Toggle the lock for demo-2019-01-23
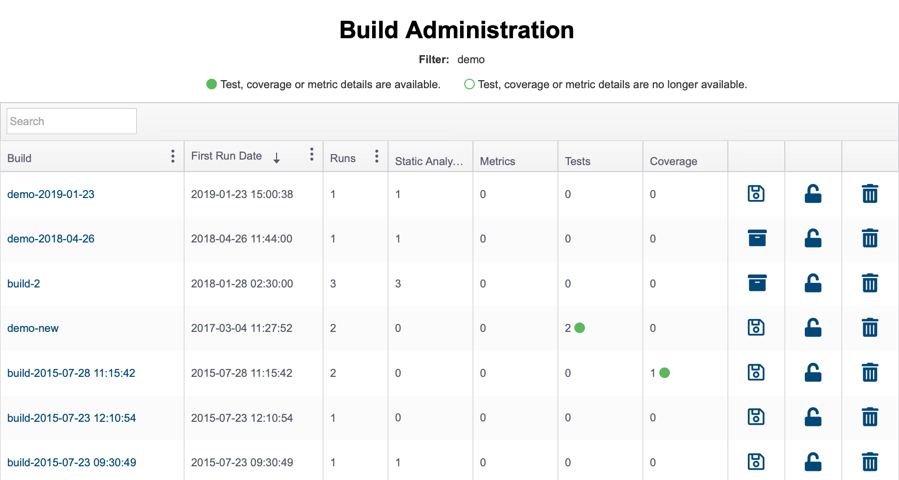Image resolution: width=899 pixels, height=480 pixels. pyautogui.click(x=812, y=194)
